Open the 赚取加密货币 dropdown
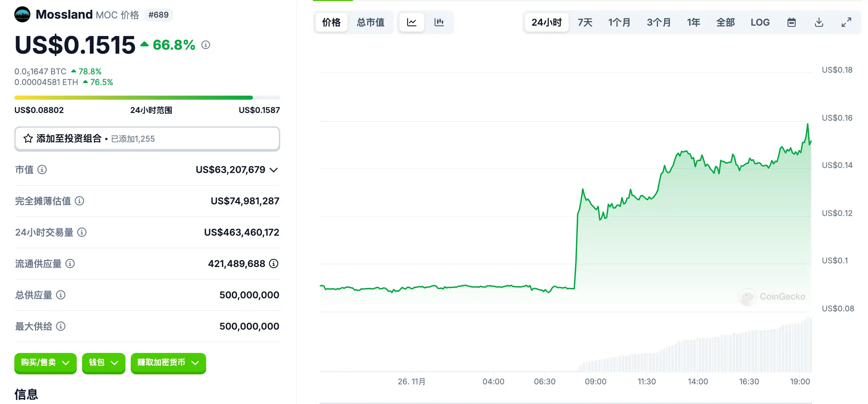Image resolution: width=868 pixels, height=404 pixels. pos(168,363)
